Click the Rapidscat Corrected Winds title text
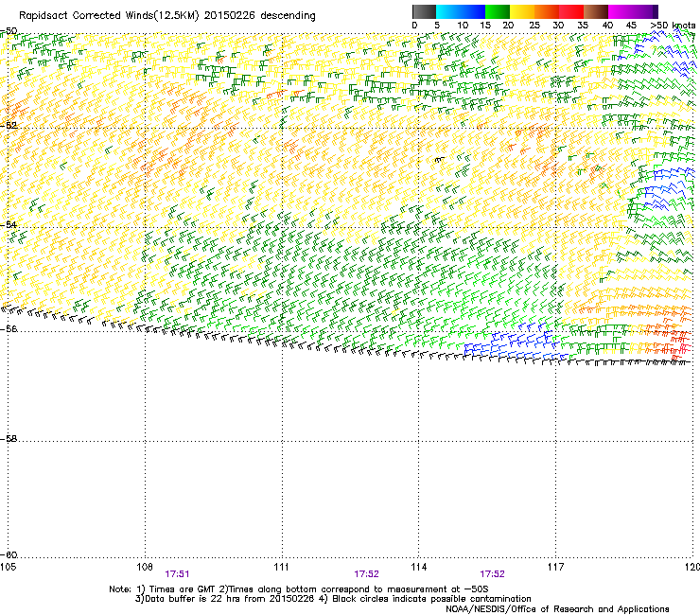 (x=167, y=16)
